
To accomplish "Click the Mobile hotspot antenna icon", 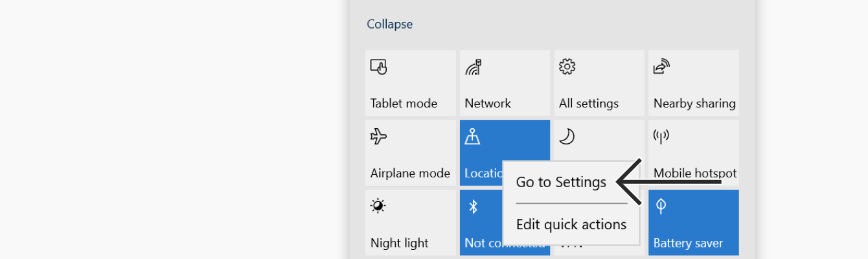I will [661, 136].
